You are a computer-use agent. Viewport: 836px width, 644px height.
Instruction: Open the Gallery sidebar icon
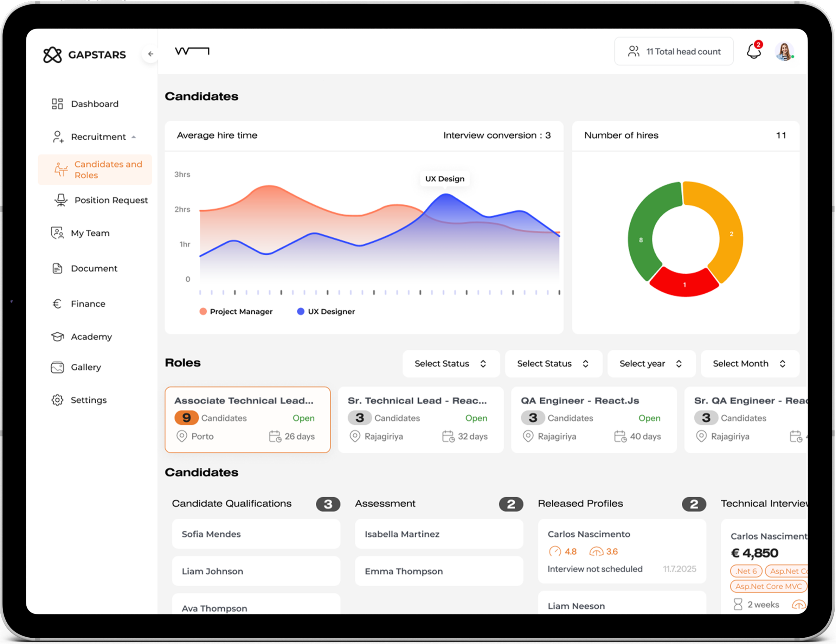(57, 367)
